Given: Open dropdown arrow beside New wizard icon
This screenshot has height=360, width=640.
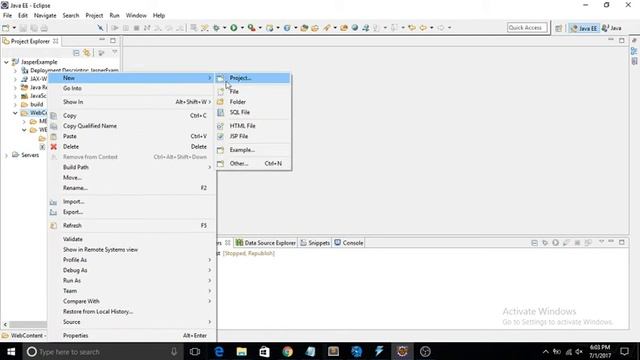Looking at the screenshot, I should [x=14, y=28].
